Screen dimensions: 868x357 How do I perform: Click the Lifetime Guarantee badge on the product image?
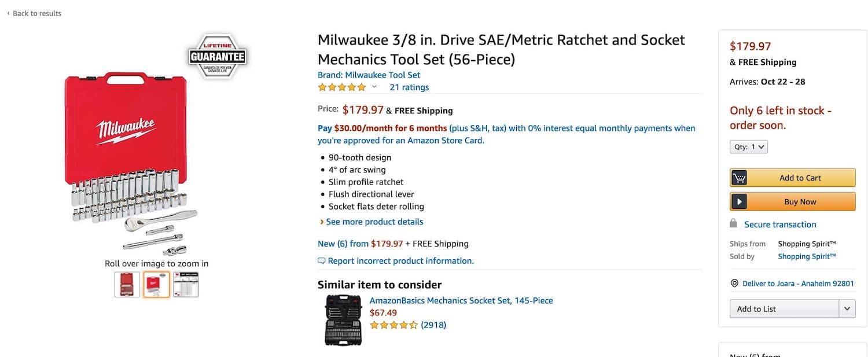click(x=218, y=56)
